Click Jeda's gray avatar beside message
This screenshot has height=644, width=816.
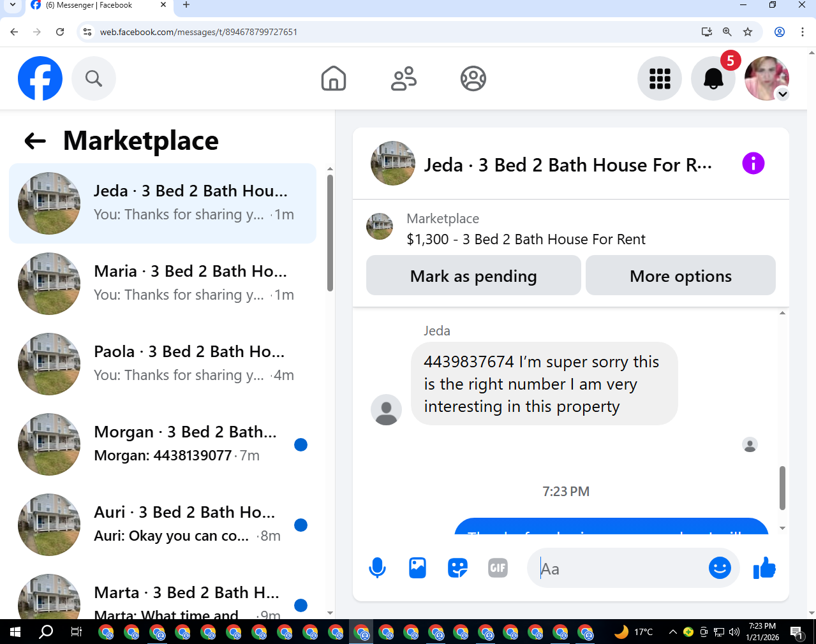[x=386, y=409]
